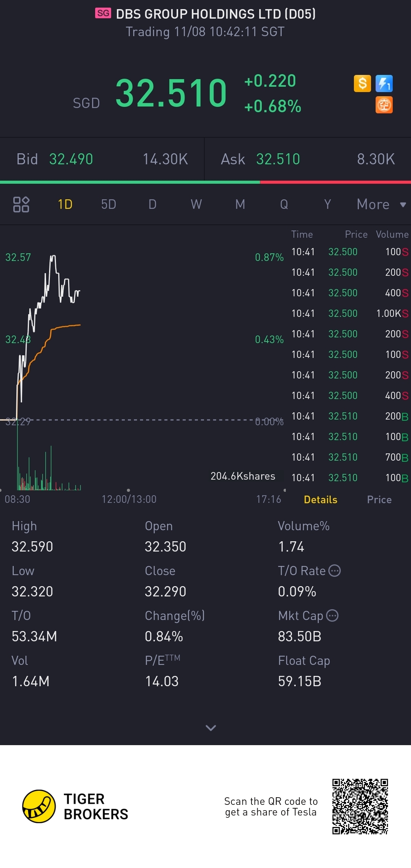
Task: Tap the green-red bid/ask ratio bar
Action: pos(205,182)
